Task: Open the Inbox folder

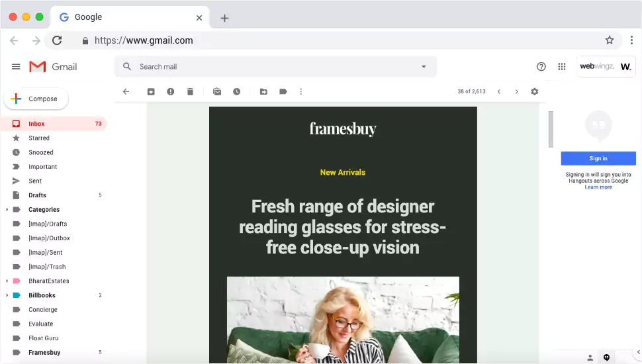Action: click(x=54, y=124)
